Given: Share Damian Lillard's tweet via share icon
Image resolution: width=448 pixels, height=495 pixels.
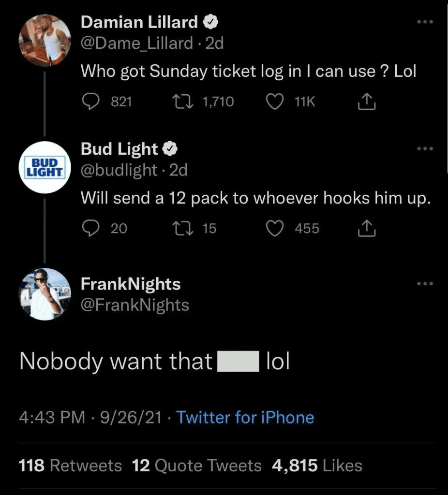Looking at the screenshot, I should pos(367,102).
